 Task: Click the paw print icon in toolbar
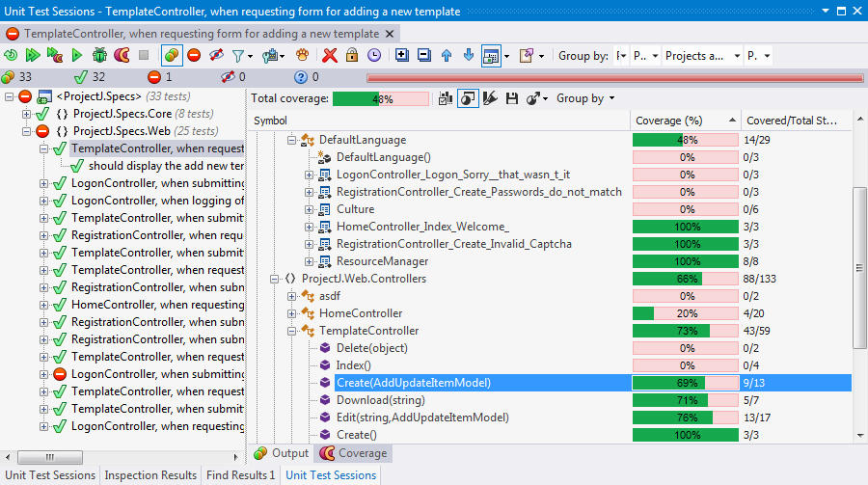click(x=302, y=56)
